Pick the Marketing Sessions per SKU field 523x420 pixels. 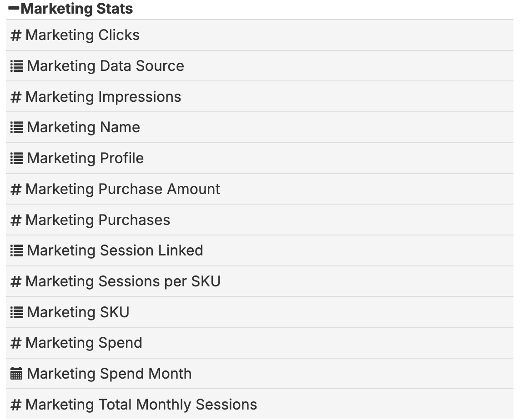tap(123, 282)
